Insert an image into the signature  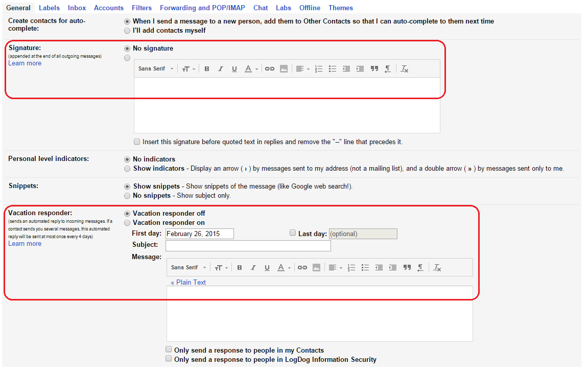284,68
